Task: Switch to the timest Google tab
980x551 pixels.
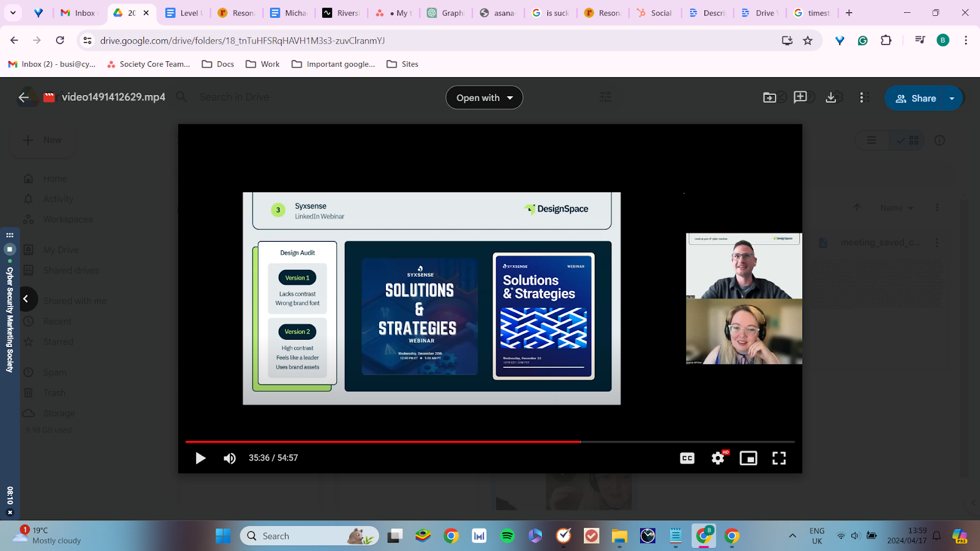Action: click(x=812, y=13)
